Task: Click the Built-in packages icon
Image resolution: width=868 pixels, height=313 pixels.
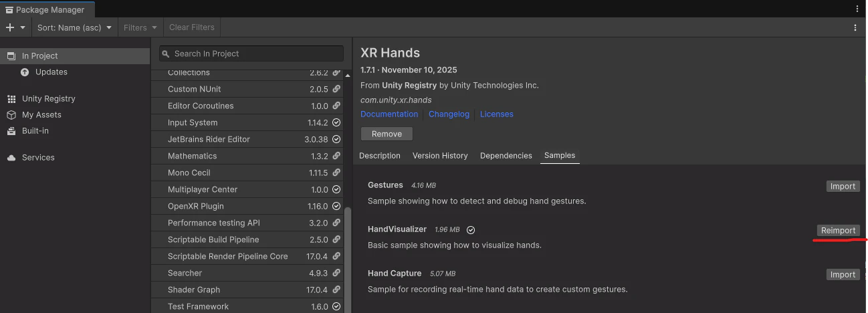Action: pos(11,130)
